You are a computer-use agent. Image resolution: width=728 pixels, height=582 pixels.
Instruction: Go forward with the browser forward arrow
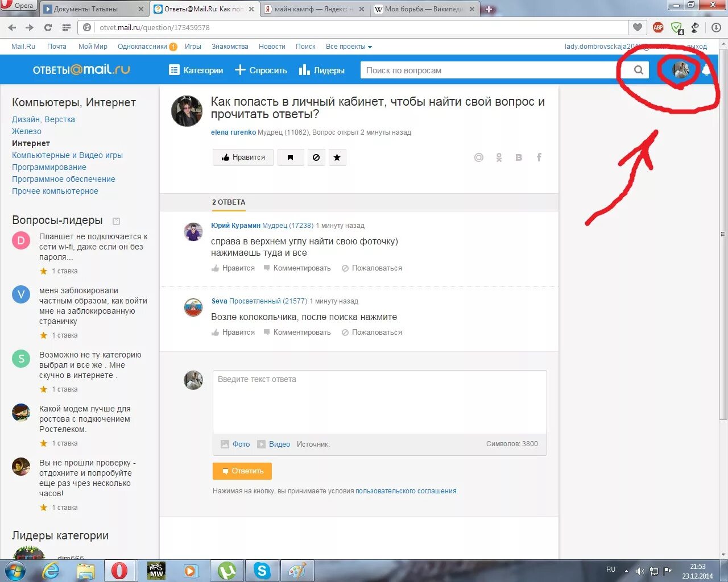point(30,27)
